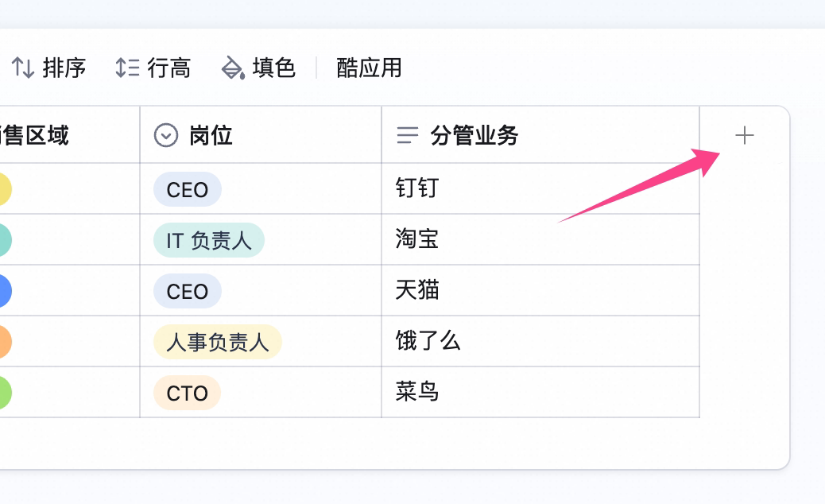Select the 饿了么 cell

540,341
